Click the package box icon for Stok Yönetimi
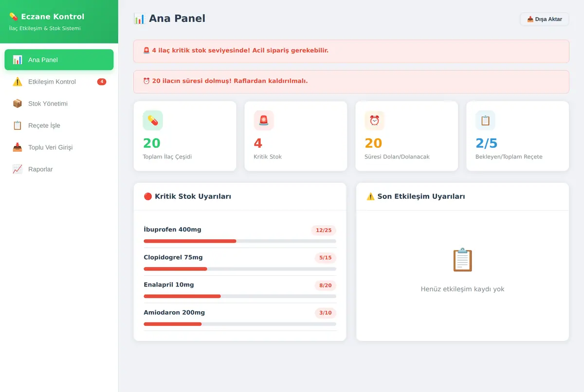This screenshot has width=584, height=392. pos(18,104)
